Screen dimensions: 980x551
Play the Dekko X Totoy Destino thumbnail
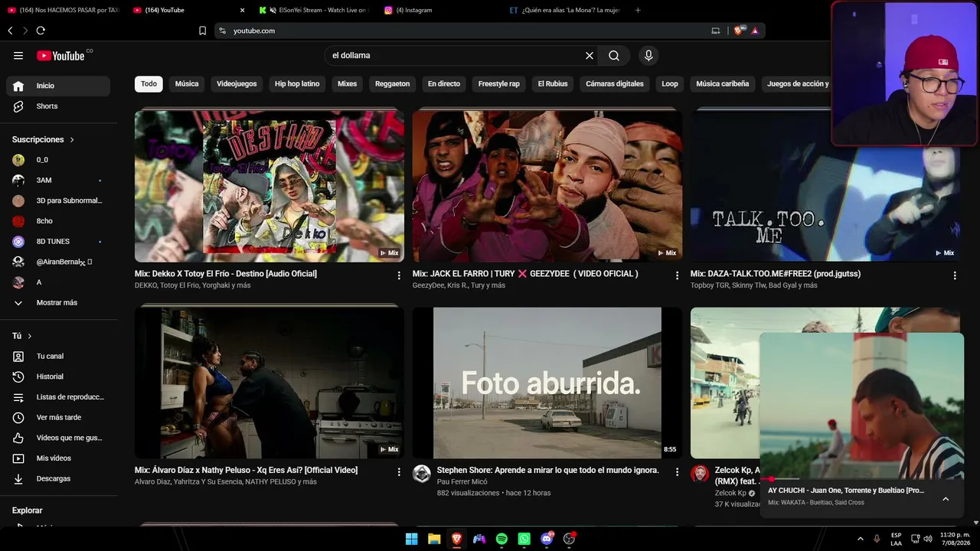click(x=269, y=186)
